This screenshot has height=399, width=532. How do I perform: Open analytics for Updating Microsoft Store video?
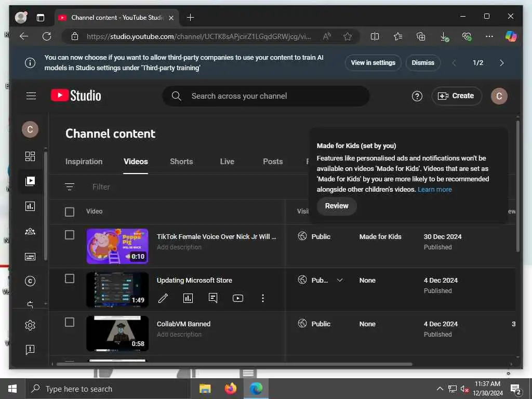188,298
